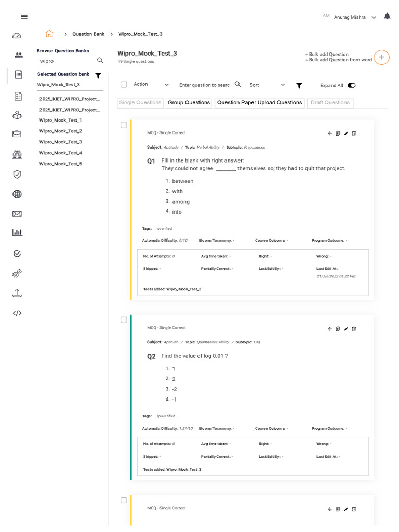Edit the third question with pencil icon
The image size is (399, 532).
point(346,509)
